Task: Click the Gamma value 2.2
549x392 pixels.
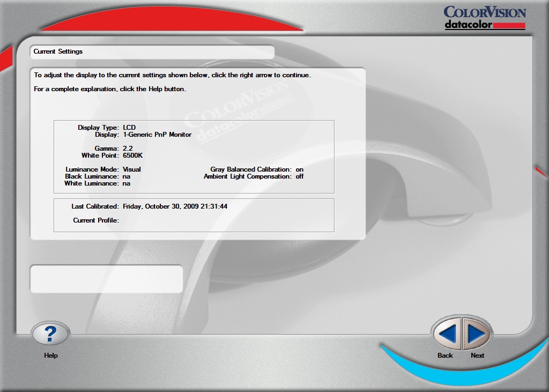Action: click(x=128, y=148)
